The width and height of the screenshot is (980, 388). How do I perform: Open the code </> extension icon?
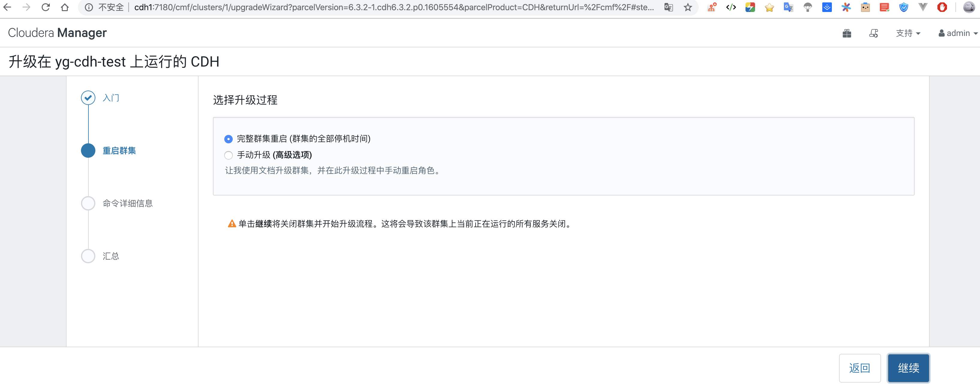coord(731,7)
